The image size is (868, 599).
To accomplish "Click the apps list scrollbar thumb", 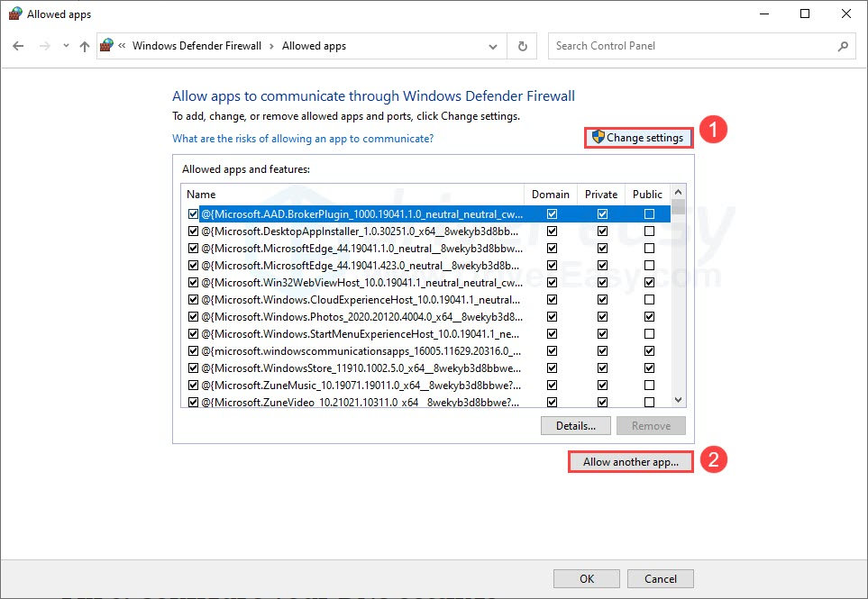I will pos(678,207).
